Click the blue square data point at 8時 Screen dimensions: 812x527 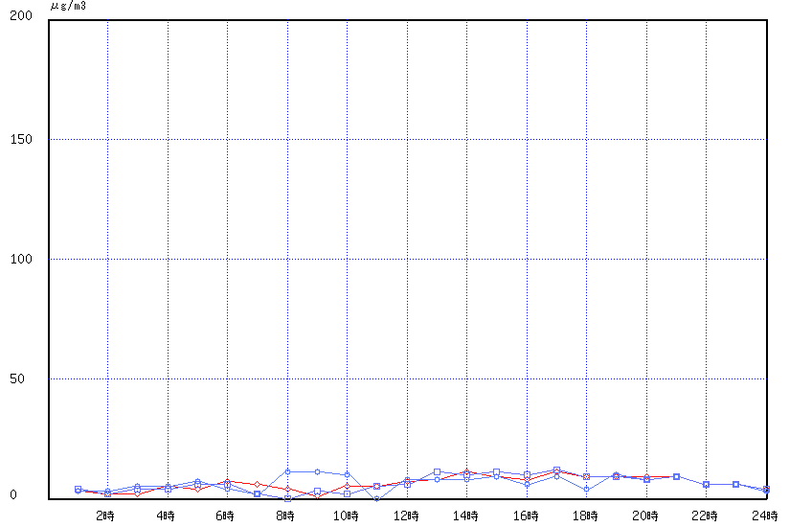click(x=287, y=499)
